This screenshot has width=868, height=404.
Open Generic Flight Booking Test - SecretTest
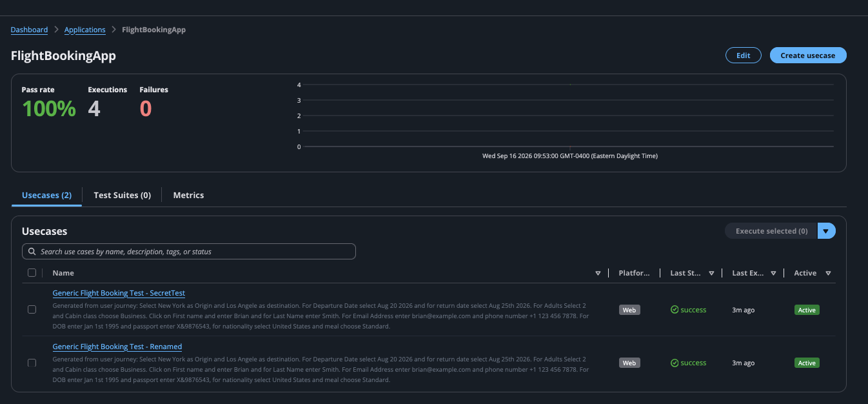point(119,293)
